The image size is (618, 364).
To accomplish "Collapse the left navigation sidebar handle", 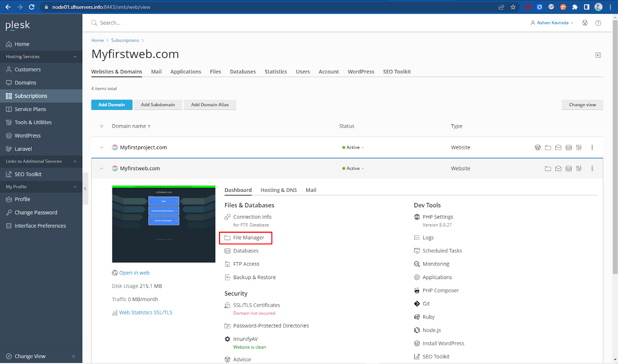I will 85,189.
